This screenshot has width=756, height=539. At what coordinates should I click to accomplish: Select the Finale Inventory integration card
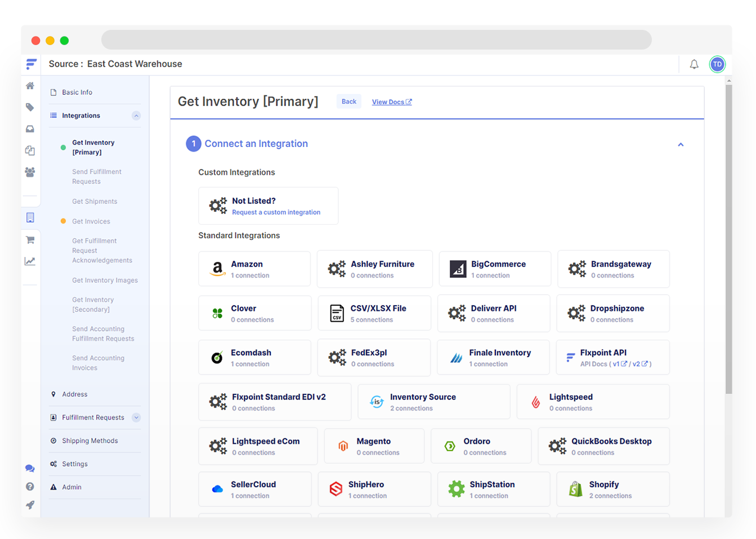click(493, 358)
